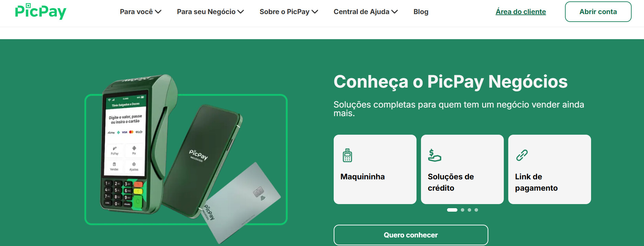Screen dimensions: 644x246
Task: Click the chain link payment icon
Action: coord(522,155)
